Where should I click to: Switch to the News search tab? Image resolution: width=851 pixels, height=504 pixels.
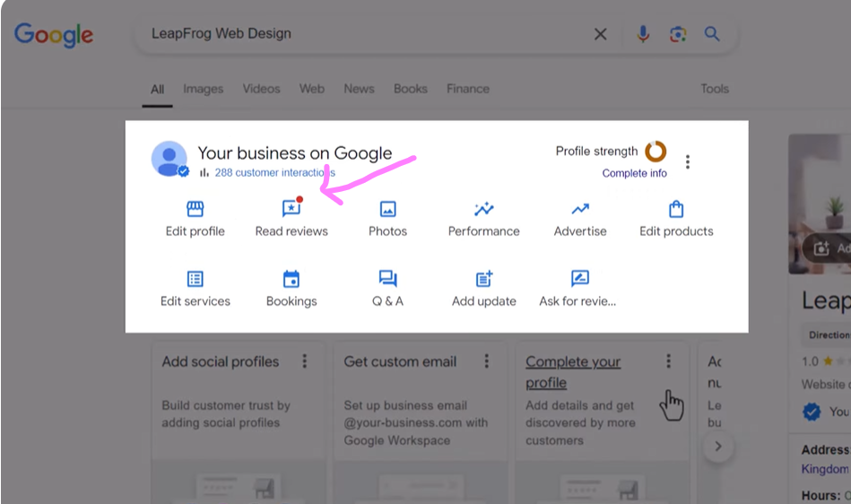pos(359,89)
